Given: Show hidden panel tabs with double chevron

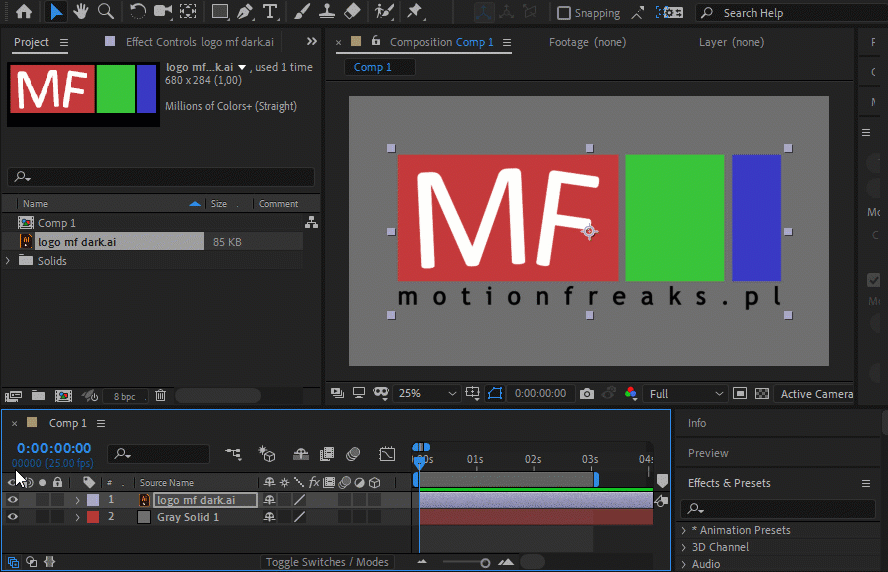Looking at the screenshot, I should [x=311, y=41].
